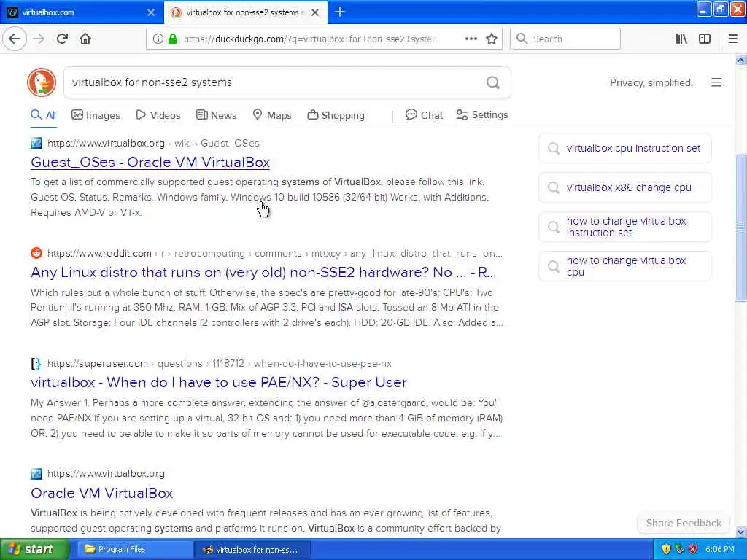View the green padlock connection details
The height and width of the screenshot is (560, 747).
173,39
